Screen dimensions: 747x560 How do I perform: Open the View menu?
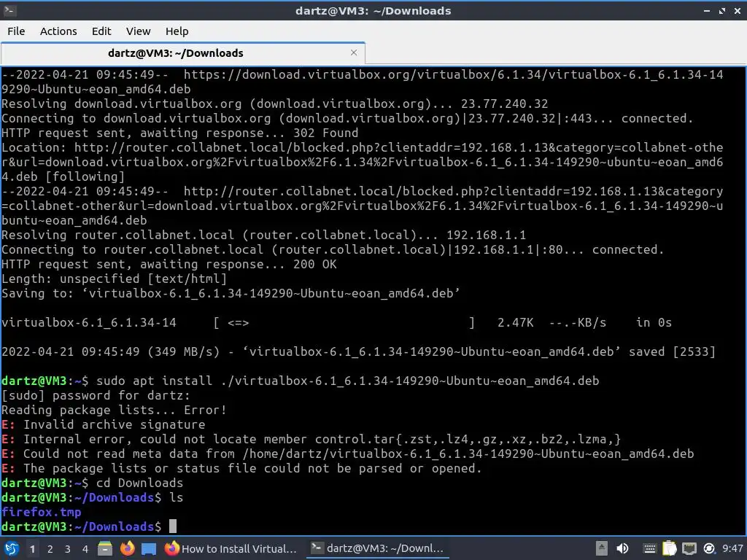click(x=138, y=31)
